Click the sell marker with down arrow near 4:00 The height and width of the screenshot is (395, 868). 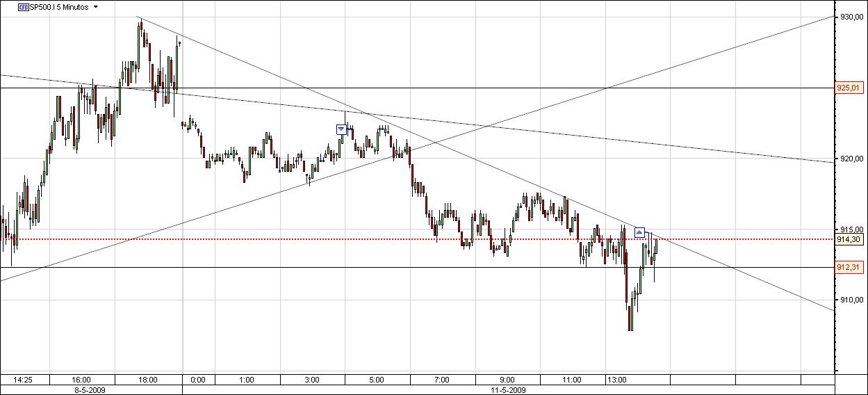tap(341, 129)
